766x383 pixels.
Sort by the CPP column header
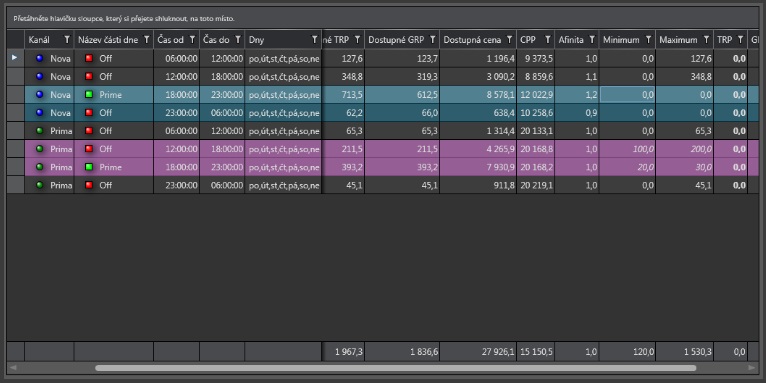528,40
